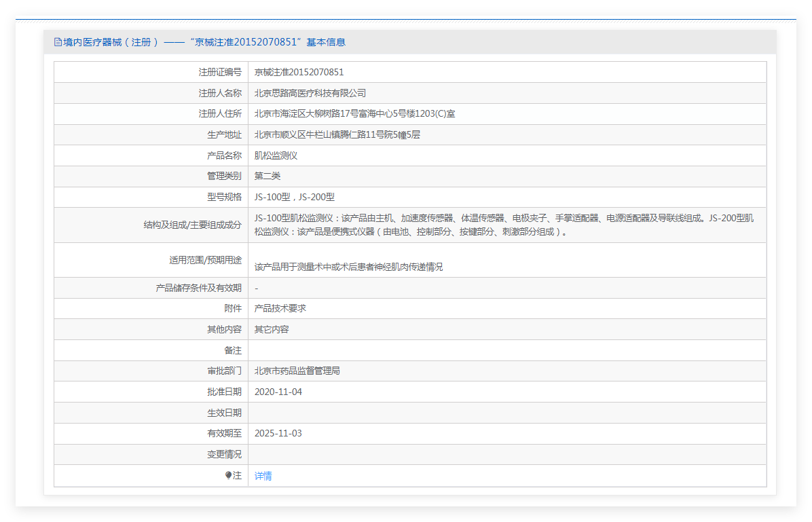
Task: Open the 详情 link
Action: (263, 476)
